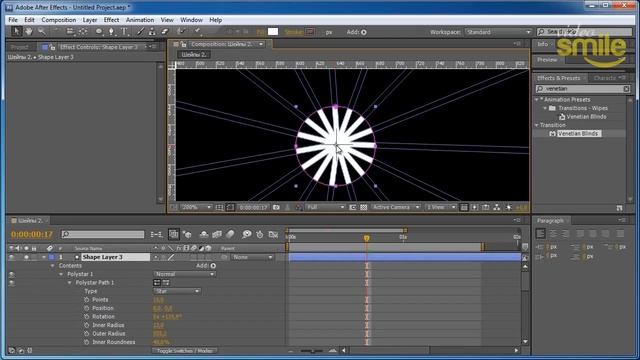Toggle visibility of Polystar 1
The image size is (640, 360).
(x=11, y=274)
